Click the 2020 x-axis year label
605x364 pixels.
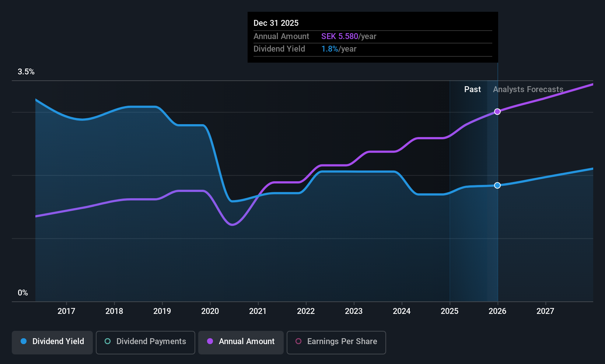click(210, 311)
